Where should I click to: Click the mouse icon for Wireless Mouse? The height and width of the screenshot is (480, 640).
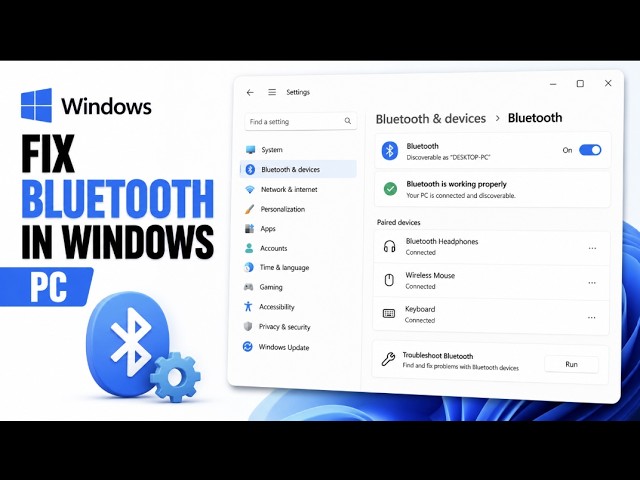coord(389,280)
